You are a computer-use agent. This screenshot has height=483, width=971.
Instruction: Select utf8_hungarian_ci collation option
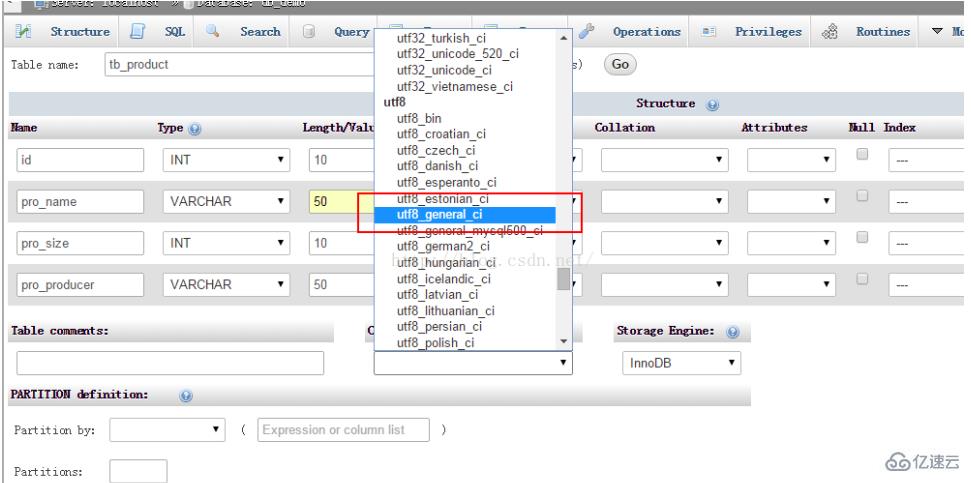point(464,263)
